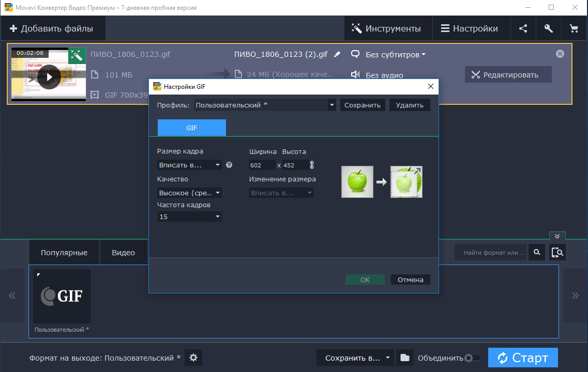Click the audio speaker icon
This screenshot has height=372, width=588.
355,75
